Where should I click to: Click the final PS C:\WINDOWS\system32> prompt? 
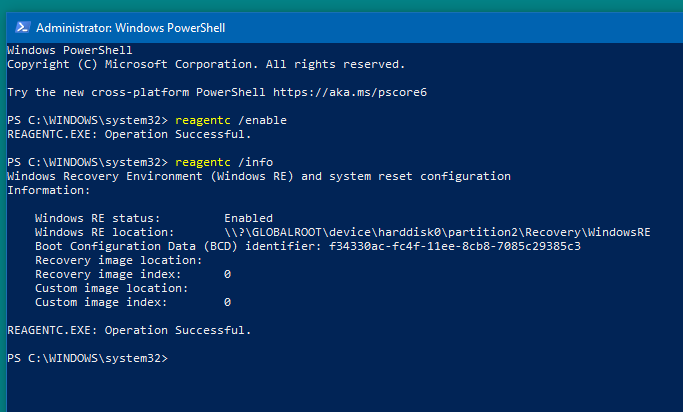click(x=87, y=358)
